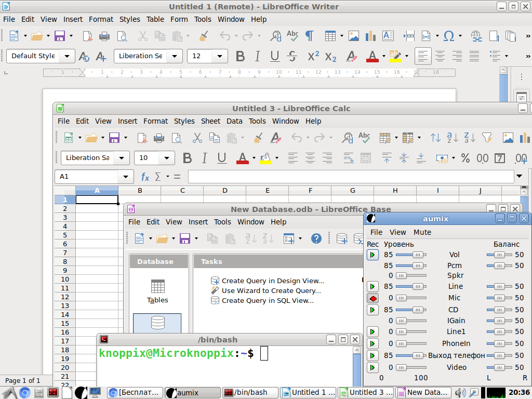Open the Form menu in Writer
This screenshot has width=532, height=399.
point(179,19)
